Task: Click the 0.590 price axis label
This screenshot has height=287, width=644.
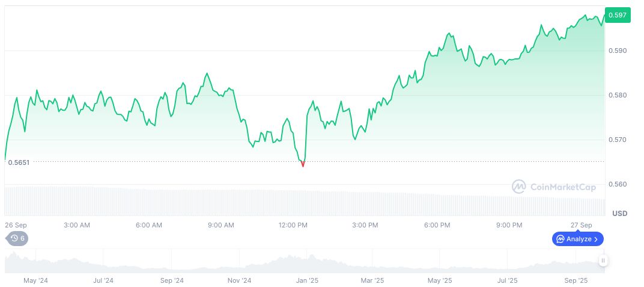Action: click(617, 51)
